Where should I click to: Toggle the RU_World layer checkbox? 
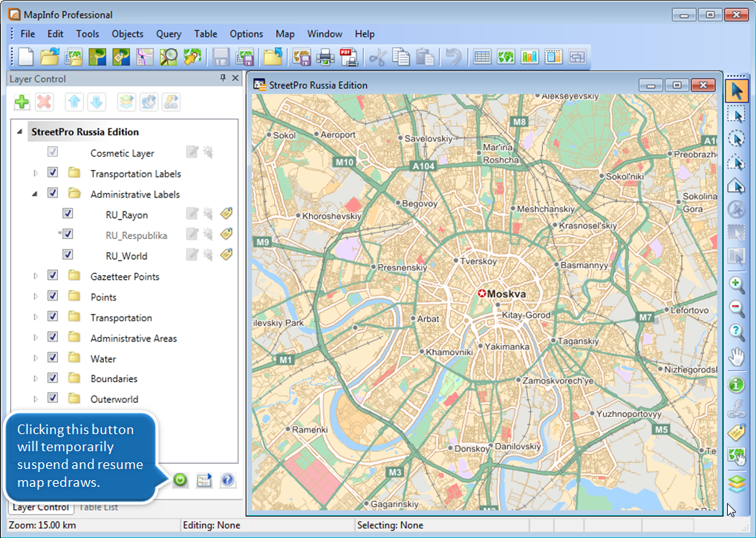click(x=68, y=255)
